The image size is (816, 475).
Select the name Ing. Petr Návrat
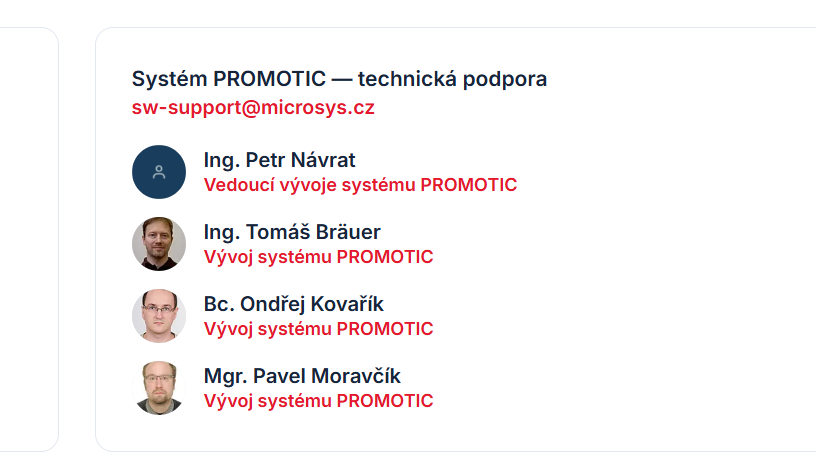tap(279, 160)
